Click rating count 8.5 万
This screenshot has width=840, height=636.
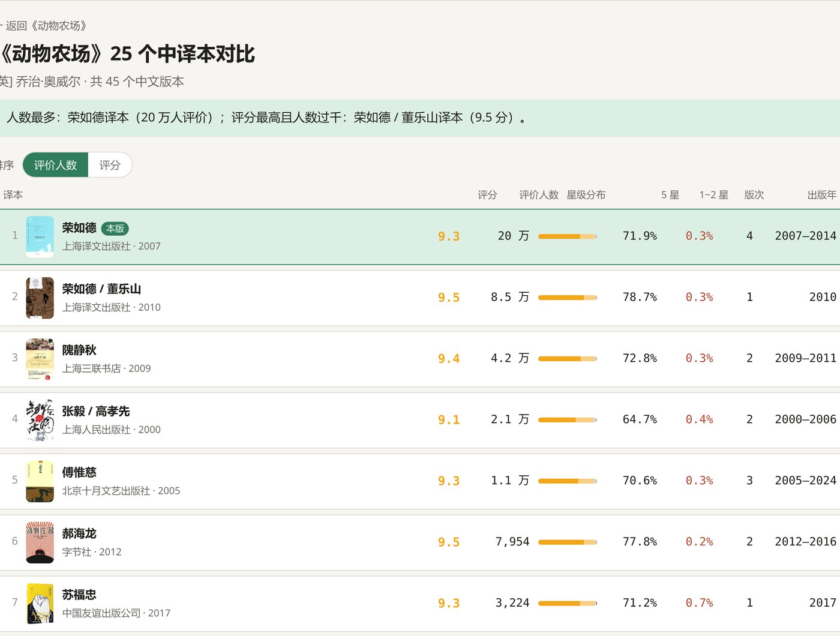click(x=510, y=297)
